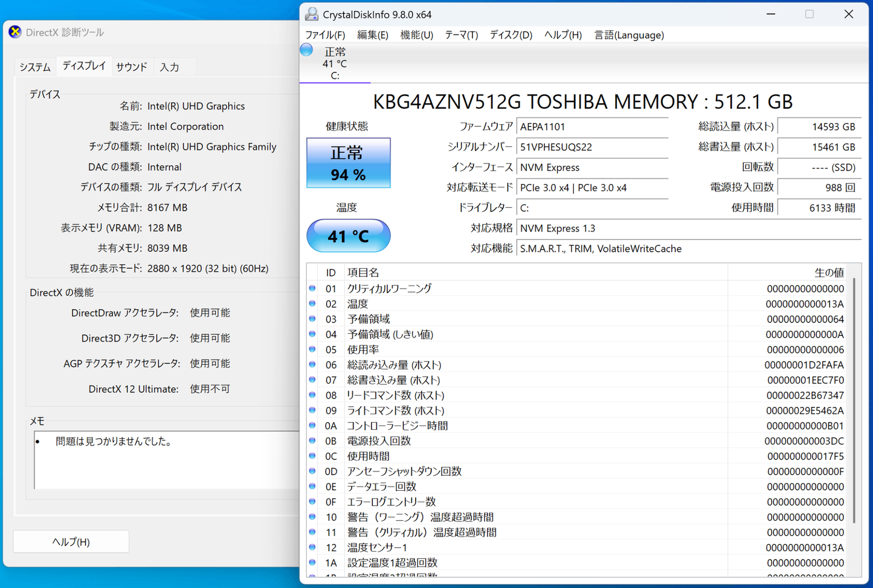This screenshot has height=588, width=873.
Task: Select row 04 予備領域 (しきい値)
Action: pos(578,334)
